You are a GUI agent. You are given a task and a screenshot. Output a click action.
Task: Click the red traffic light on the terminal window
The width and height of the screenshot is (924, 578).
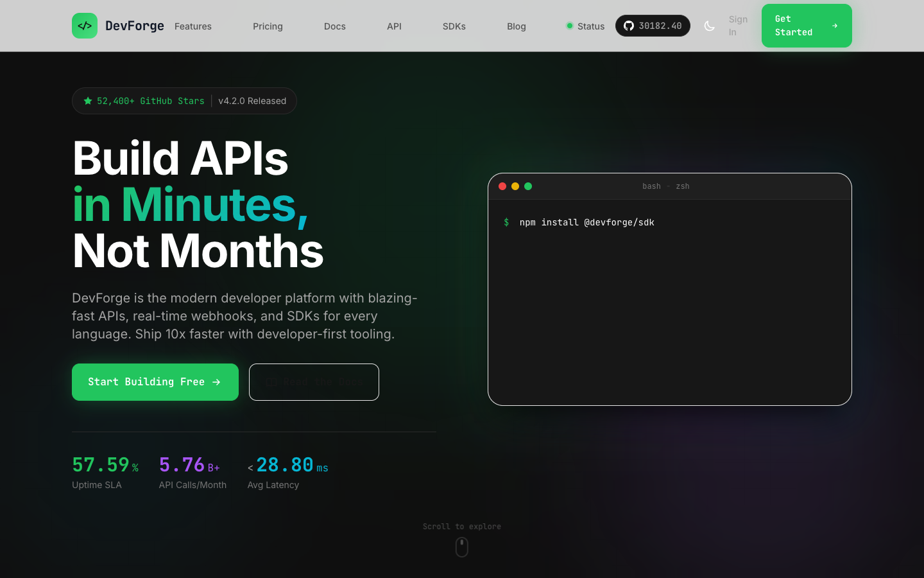pyautogui.click(x=502, y=186)
